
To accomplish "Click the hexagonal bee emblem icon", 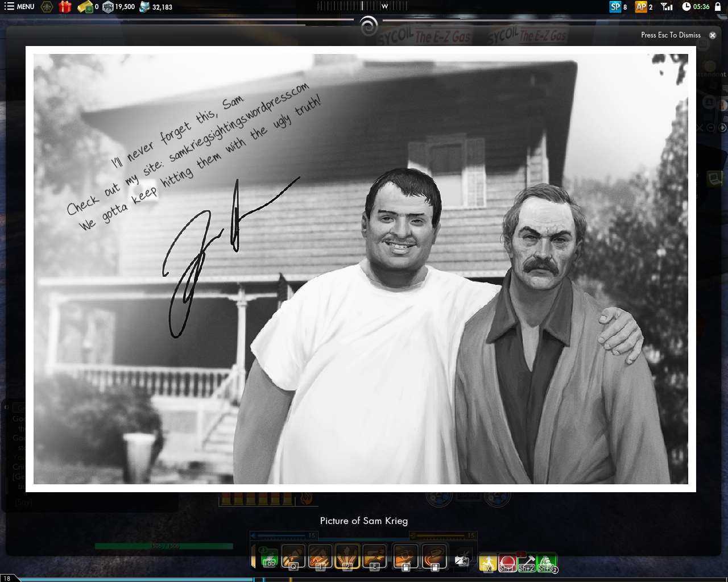I will [47, 7].
